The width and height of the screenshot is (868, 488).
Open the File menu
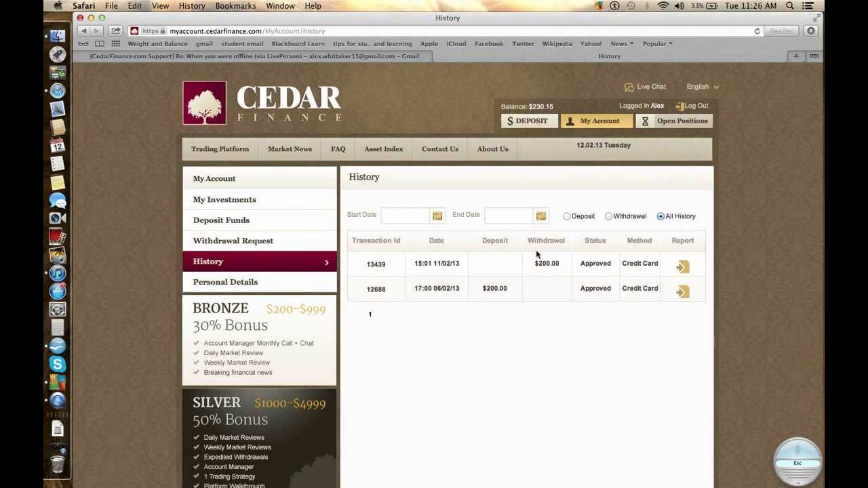coord(111,5)
